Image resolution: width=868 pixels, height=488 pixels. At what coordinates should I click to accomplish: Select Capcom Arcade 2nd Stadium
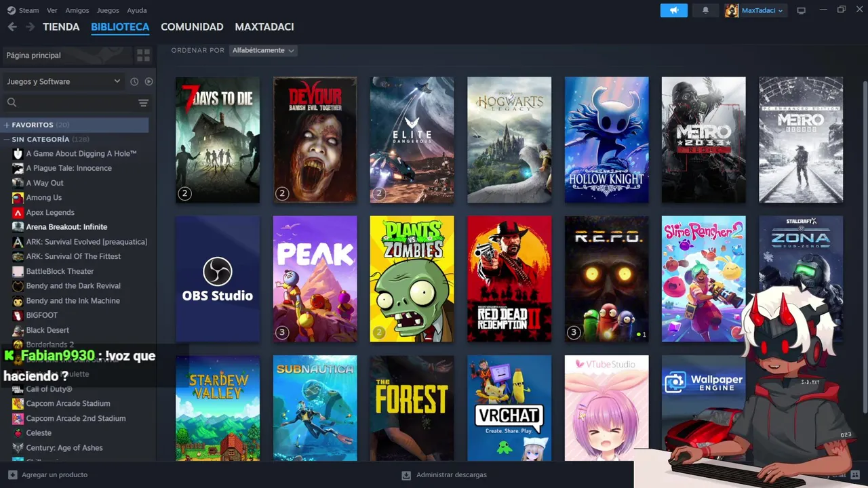[x=75, y=418]
